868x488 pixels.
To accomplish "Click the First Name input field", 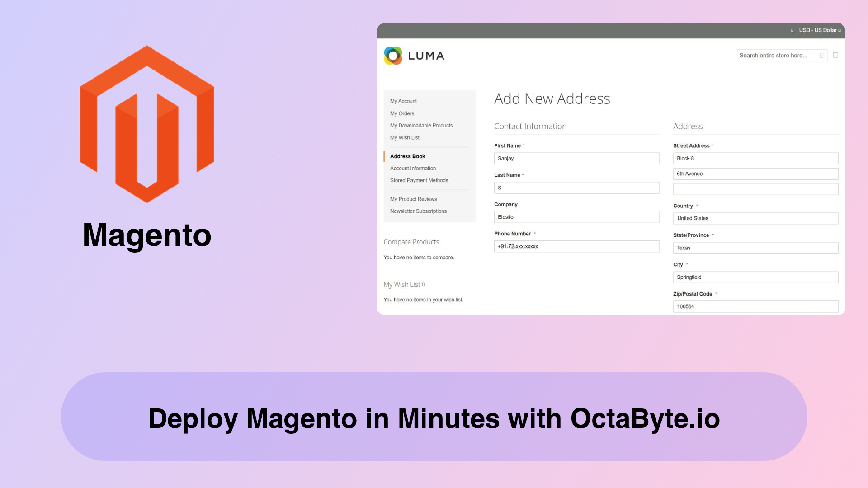I will coord(576,158).
